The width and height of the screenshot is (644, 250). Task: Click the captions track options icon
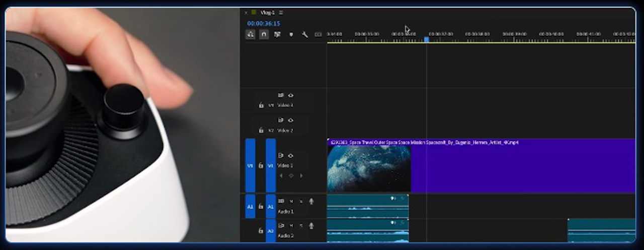tap(318, 34)
